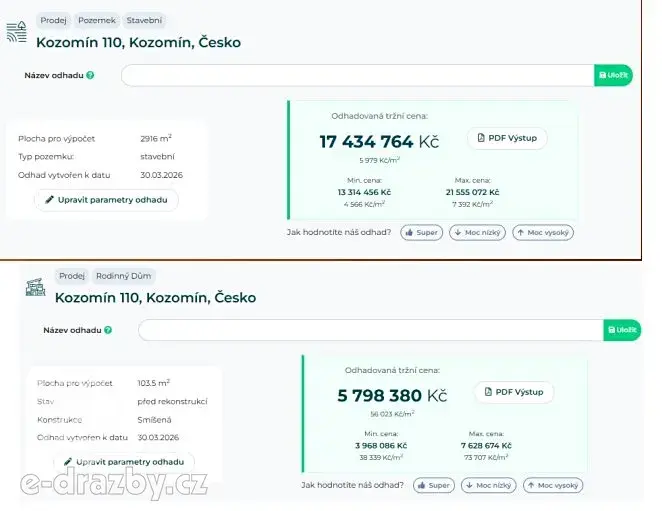This screenshot has height=511, width=662.
Task: Export PDF Výstup for the 5 798 380 Kč estimate
Action: [514, 392]
